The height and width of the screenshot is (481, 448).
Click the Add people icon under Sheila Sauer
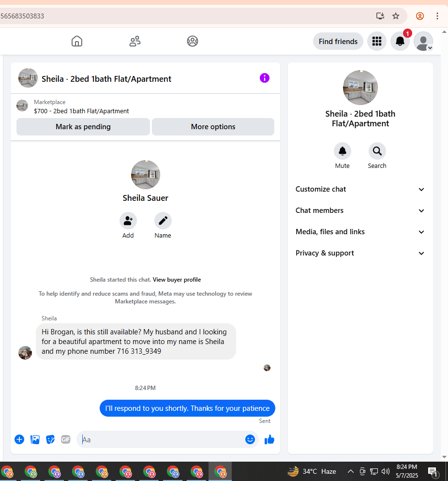128,221
